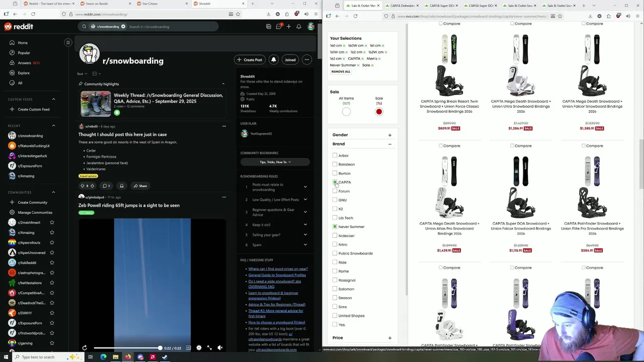Collapse Reddit sidebar with hamburger icon

[68, 43]
